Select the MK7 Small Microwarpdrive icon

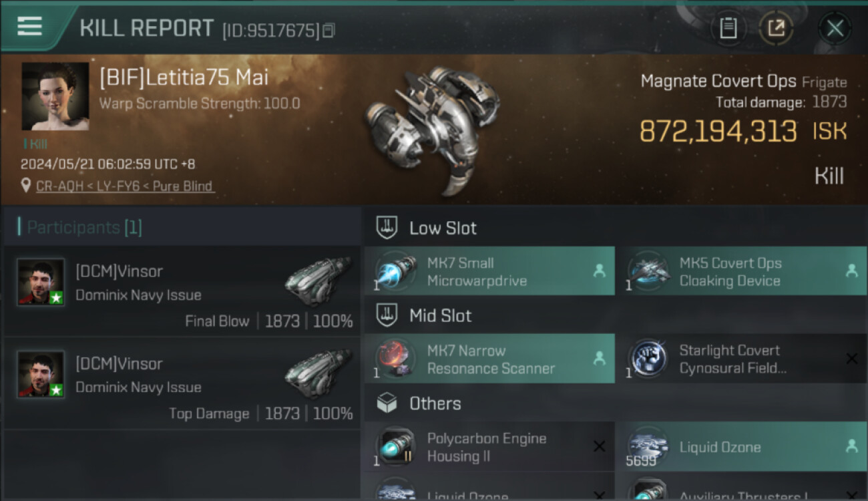click(x=396, y=272)
